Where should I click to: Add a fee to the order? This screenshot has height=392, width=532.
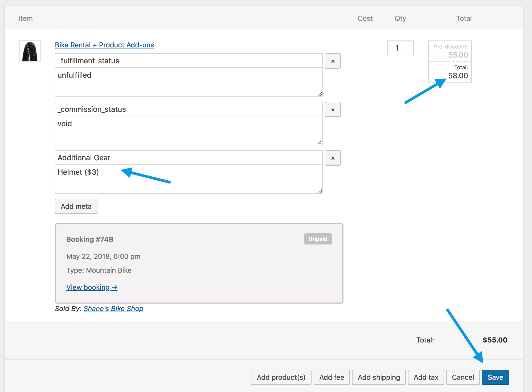[x=332, y=377]
